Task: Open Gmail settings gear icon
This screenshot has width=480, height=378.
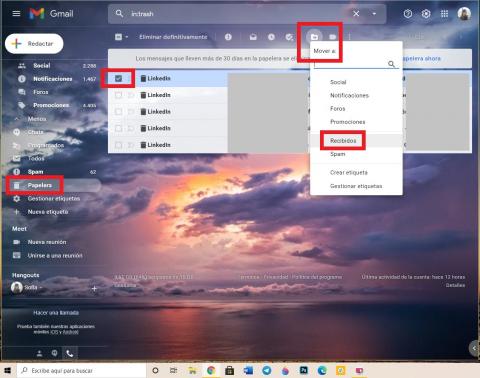Action: 426,14
